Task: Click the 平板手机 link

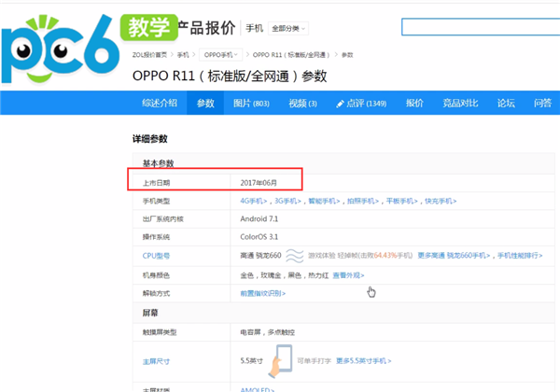Action: (x=401, y=201)
